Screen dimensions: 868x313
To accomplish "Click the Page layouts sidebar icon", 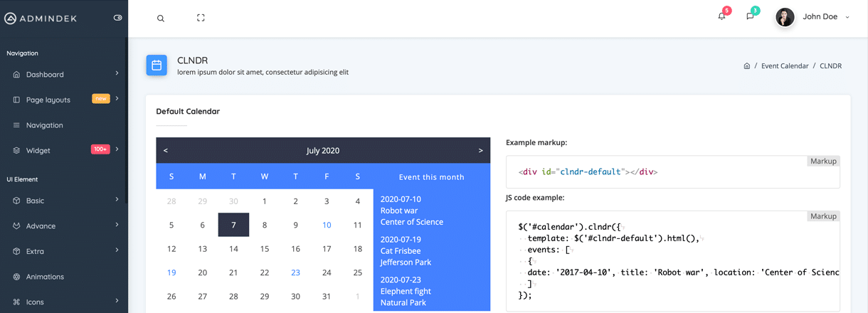I will pos(16,100).
